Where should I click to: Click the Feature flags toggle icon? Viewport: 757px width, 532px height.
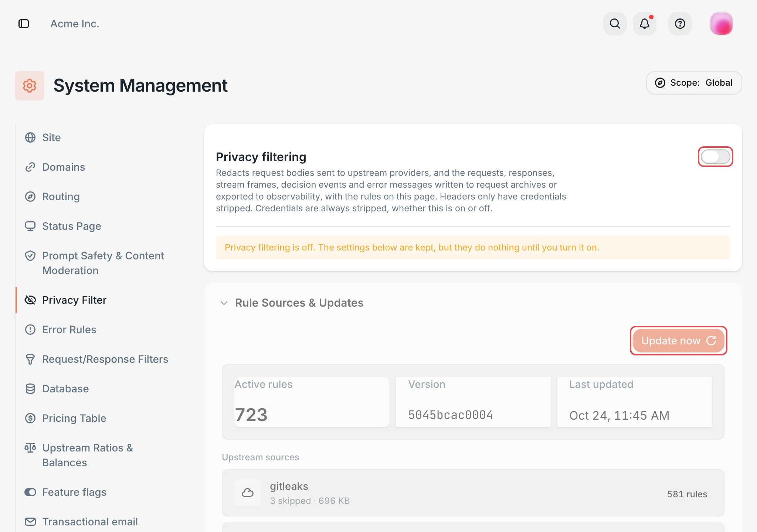pos(30,492)
